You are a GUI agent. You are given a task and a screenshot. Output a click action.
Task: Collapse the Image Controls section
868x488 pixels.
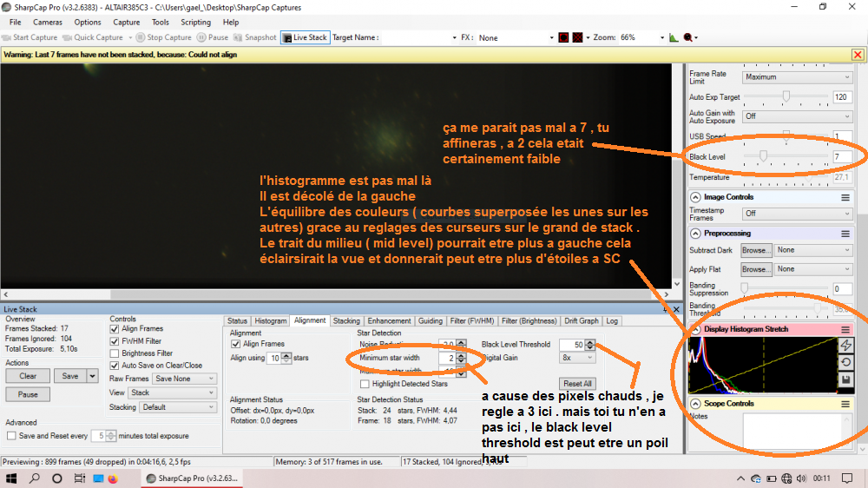coord(695,197)
